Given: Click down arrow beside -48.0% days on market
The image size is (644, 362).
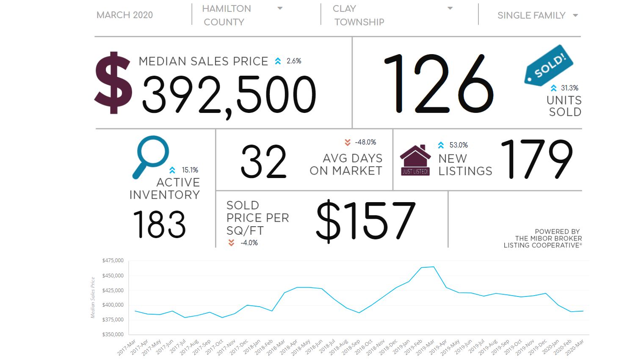Looking at the screenshot, I should (x=348, y=143).
